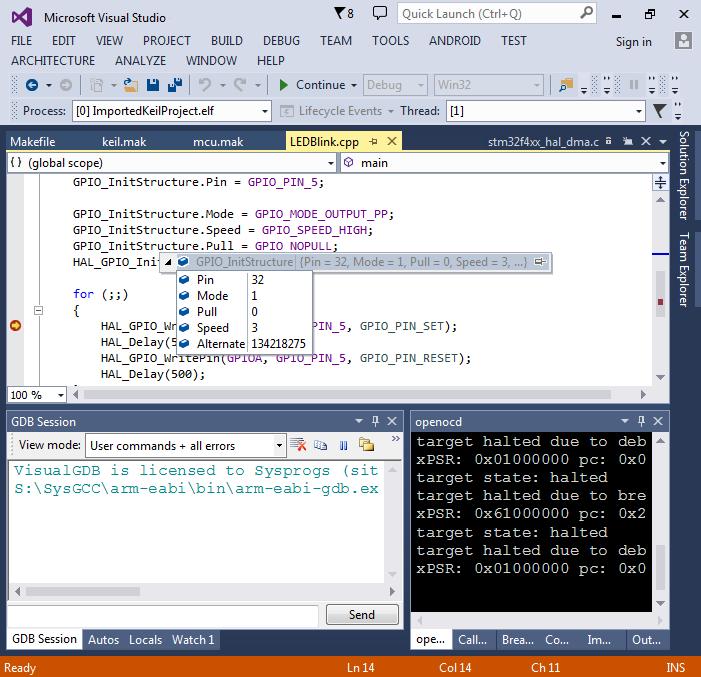Switch to the keil.mak tab
The height and width of the screenshot is (677, 701).
click(x=124, y=142)
